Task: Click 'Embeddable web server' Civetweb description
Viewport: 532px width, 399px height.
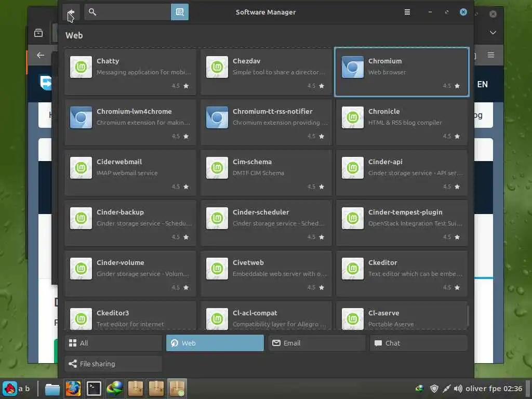Action: pyautogui.click(x=280, y=274)
